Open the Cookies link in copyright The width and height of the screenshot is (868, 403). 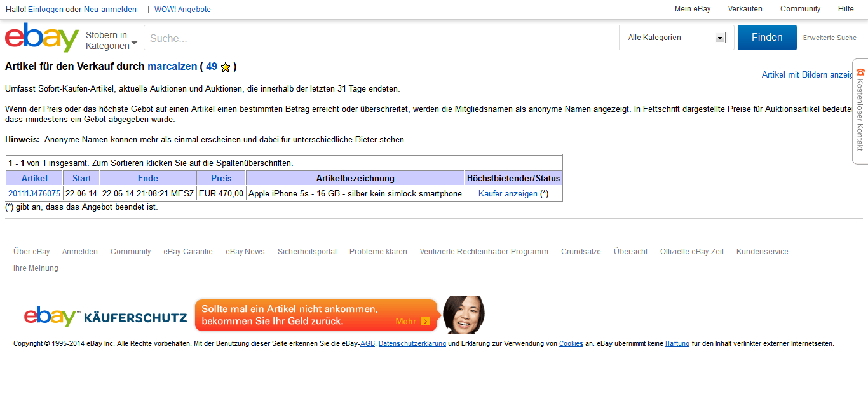571,344
